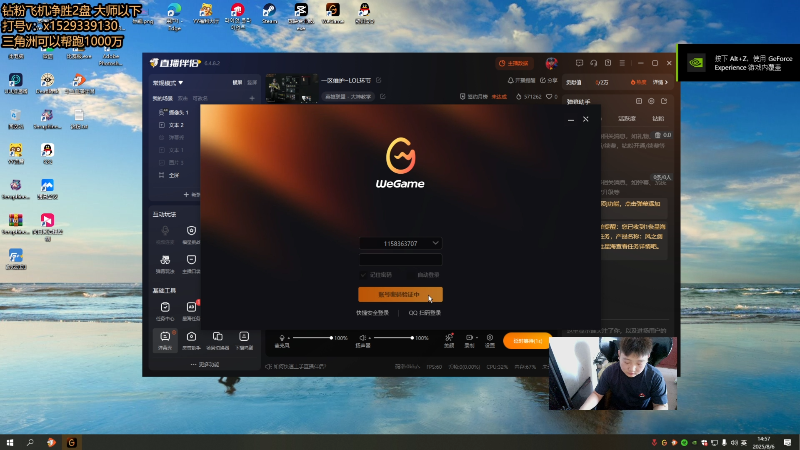Click the orange start streaming button
Image resolution: width=800 pixels, height=450 pixels.
[x=528, y=341]
